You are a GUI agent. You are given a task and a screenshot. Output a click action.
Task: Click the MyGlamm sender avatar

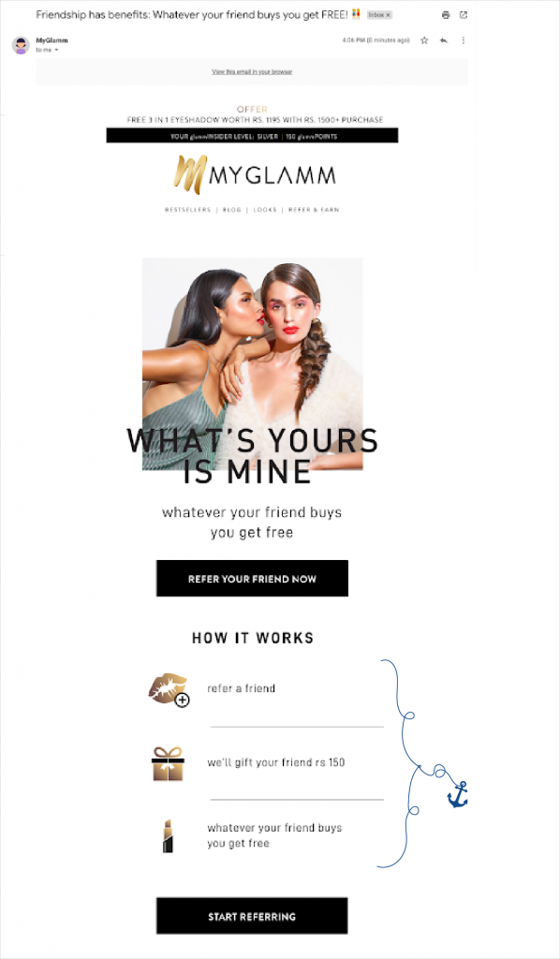point(21,45)
